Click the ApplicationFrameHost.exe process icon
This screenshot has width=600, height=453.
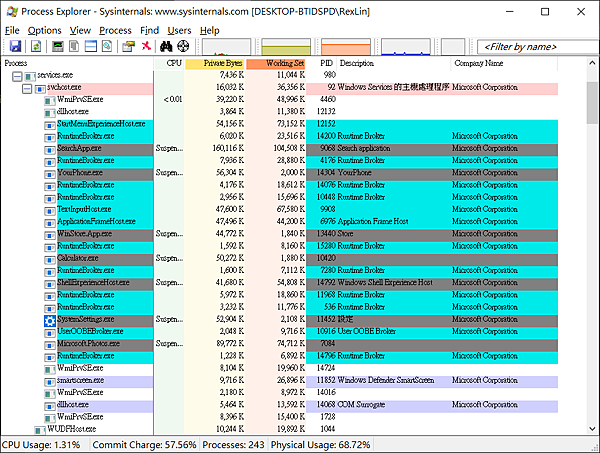pyautogui.click(x=50, y=223)
